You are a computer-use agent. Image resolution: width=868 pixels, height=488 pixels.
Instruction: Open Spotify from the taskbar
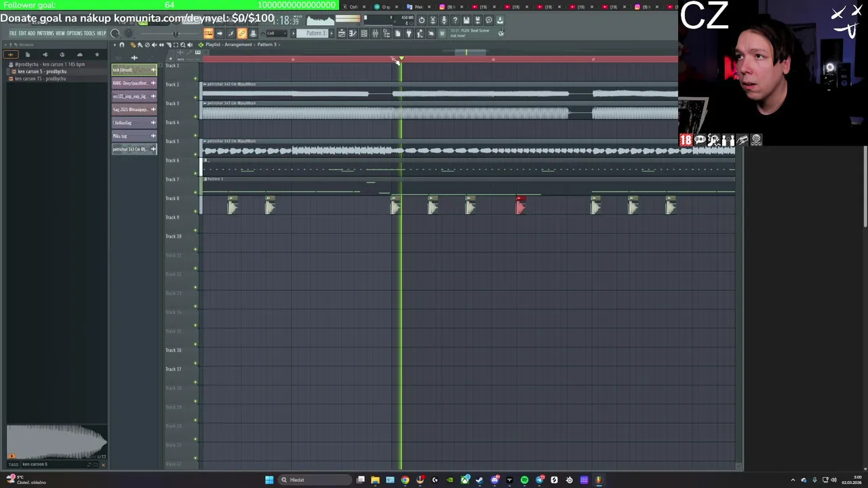tap(524, 480)
